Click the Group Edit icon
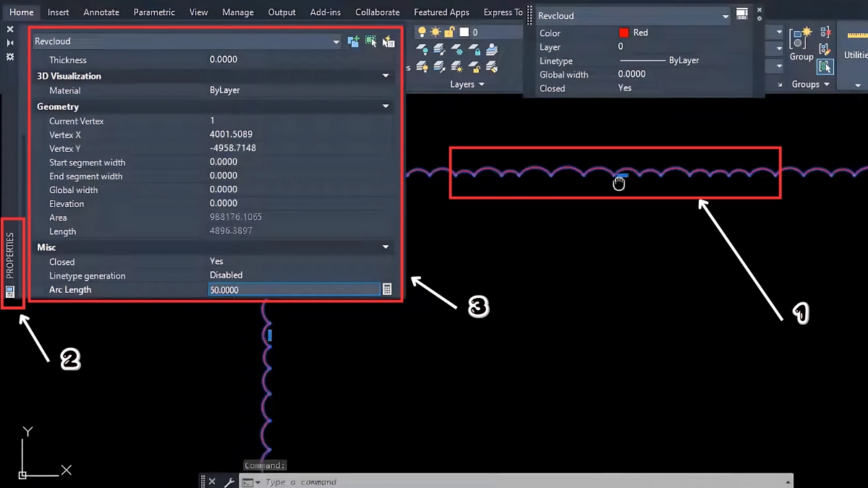The image size is (868, 488). [825, 49]
